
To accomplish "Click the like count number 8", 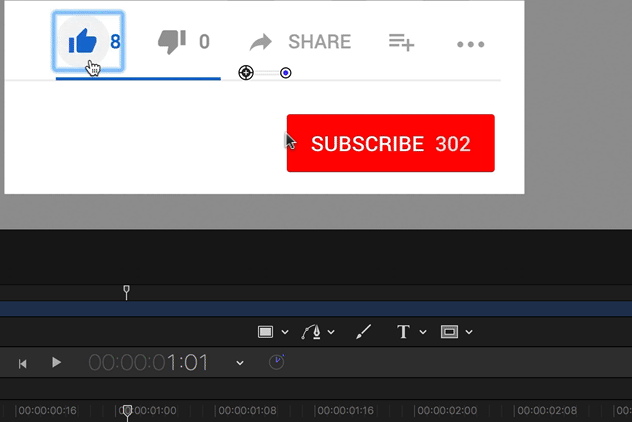I will coord(115,42).
